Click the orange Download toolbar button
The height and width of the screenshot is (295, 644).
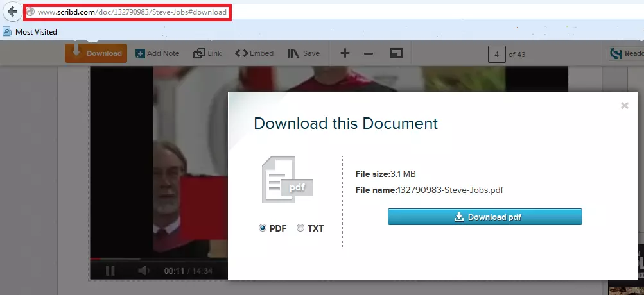point(96,53)
